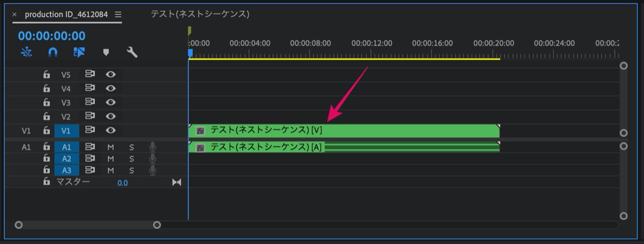Close the production ID_4612084 sequence tab
Screen dimensions: 644x244
14,15
